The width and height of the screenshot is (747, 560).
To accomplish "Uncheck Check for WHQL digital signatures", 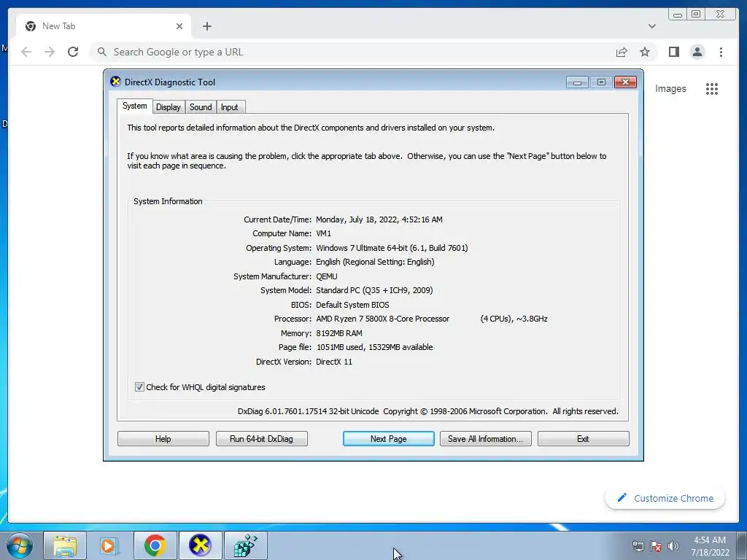I will (x=139, y=387).
